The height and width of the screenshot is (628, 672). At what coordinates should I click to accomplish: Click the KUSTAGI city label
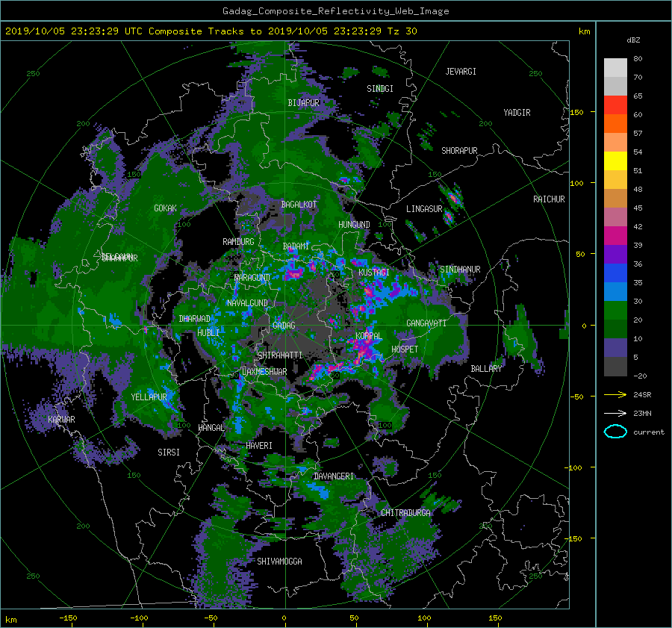[374, 273]
